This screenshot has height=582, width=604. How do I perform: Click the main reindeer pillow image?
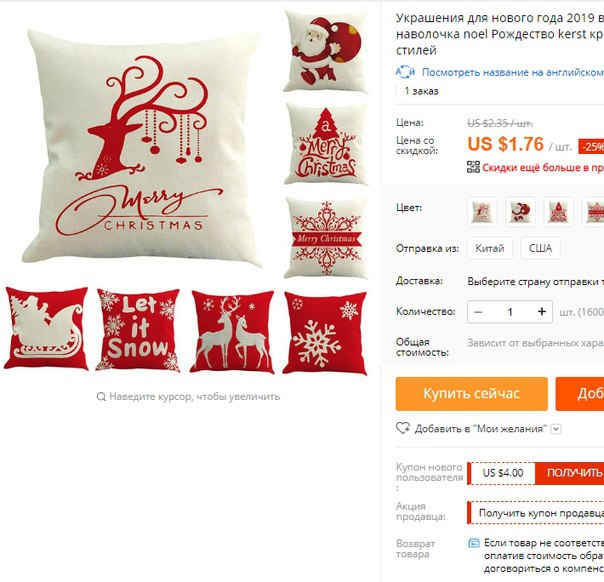[x=142, y=147]
